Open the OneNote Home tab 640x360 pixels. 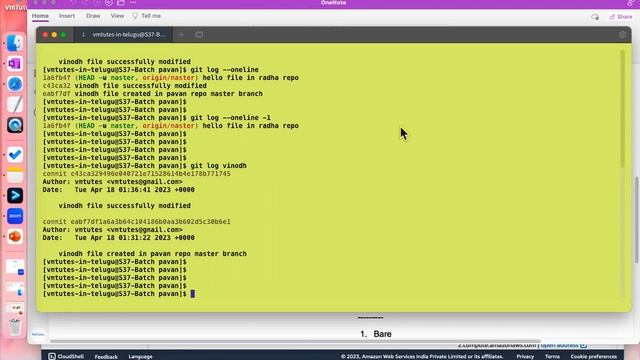pos(40,16)
